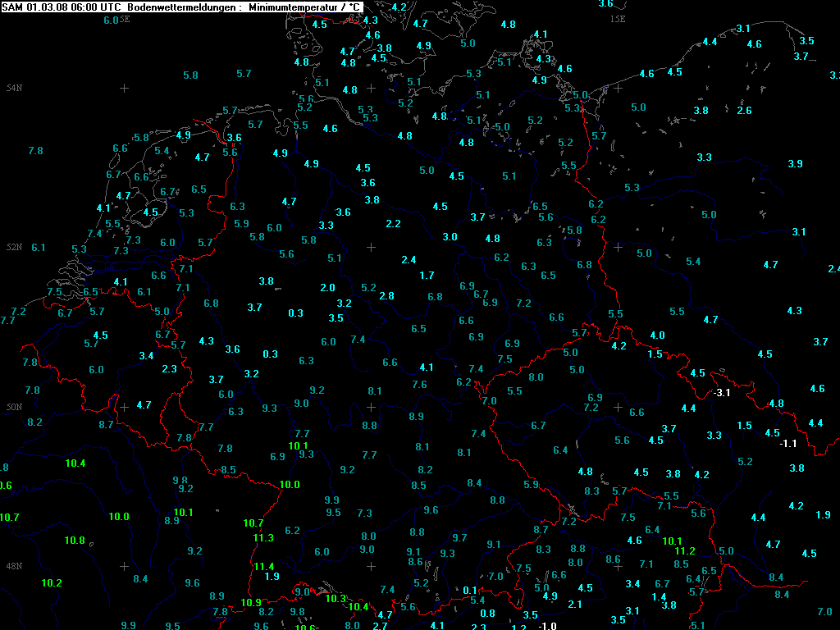Click the 0.1 temperature value
Image resolution: width=840 pixels, height=630 pixels.
tap(470, 591)
